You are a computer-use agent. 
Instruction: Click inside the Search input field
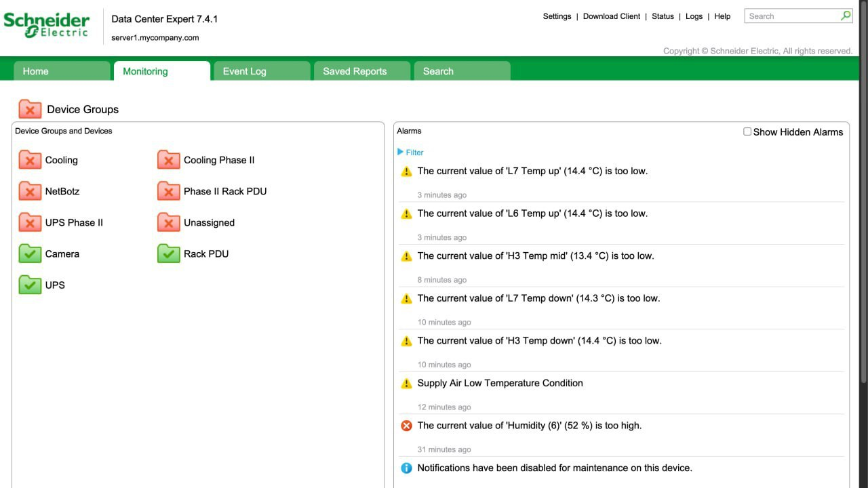[x=792, y=16]
